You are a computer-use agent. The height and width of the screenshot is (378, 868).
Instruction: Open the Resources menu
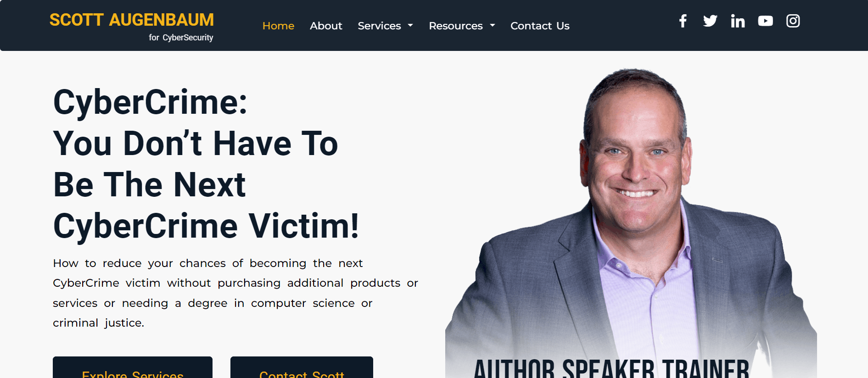click(456, 26)
